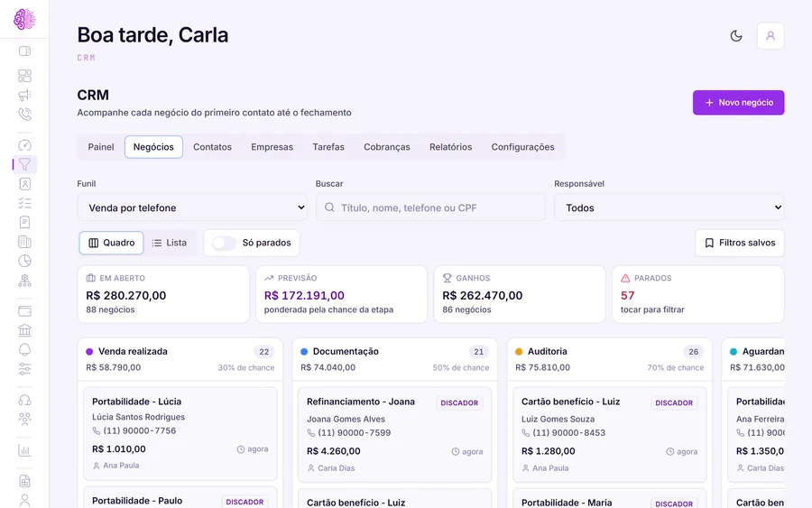Open the bank building icon
The width and height of the screenshot is (812, 508).
24,330
